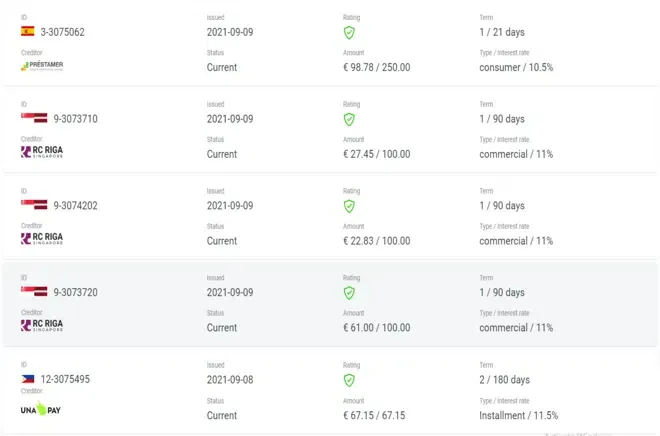Click the rating shield icon for loan 9-3073720
This screenshot has width=660, height=436.
349,293
